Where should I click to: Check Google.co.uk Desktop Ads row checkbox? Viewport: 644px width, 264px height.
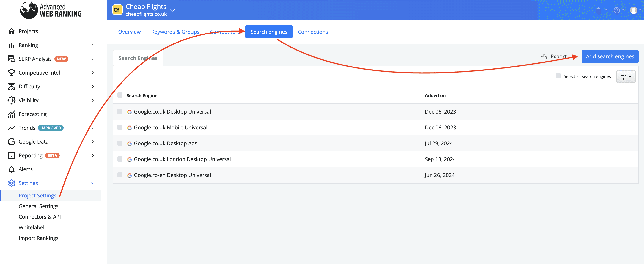120,143
